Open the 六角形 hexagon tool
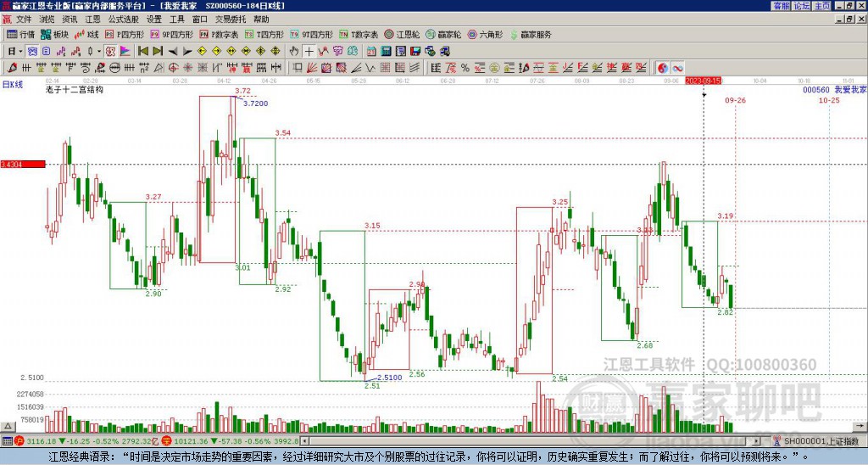This screenshot has height=465, width=868. (x=486, y=34)
